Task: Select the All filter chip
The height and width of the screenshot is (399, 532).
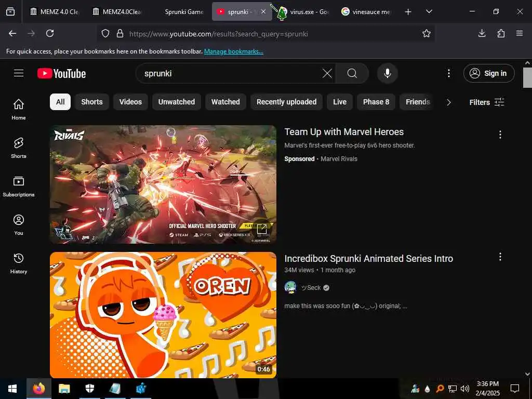Action: tap(60, 102)
